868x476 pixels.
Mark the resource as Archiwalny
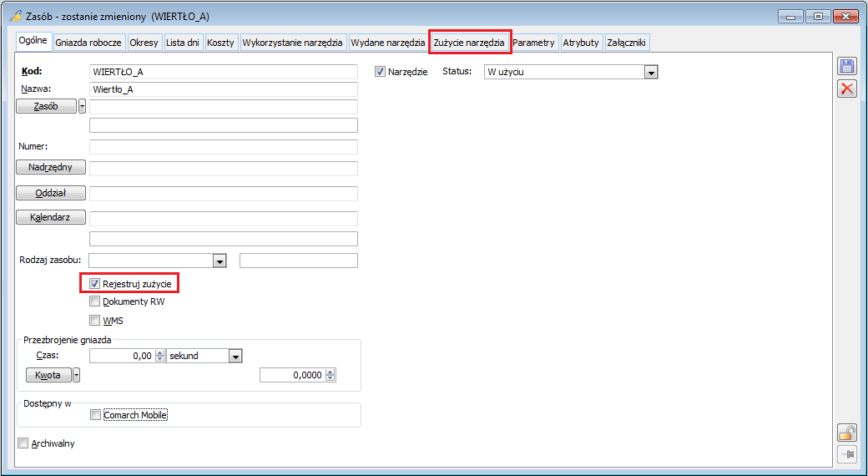(23, 443)
